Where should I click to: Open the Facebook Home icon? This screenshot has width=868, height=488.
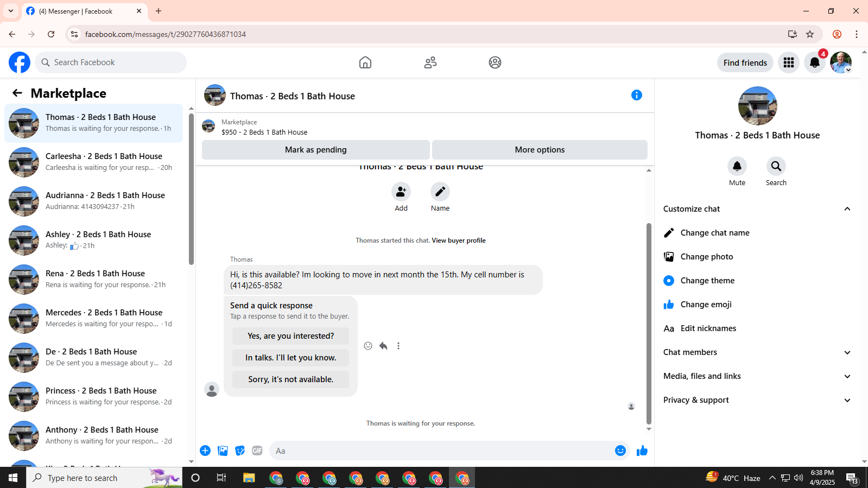click(x=365, y=62)
